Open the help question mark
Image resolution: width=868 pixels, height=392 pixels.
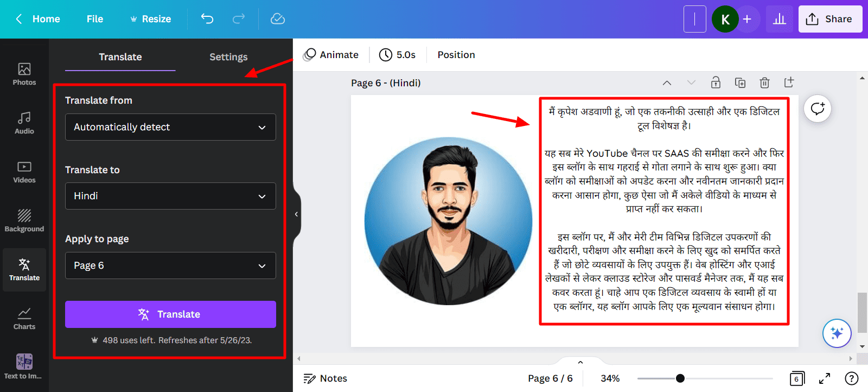click(852, 378)
